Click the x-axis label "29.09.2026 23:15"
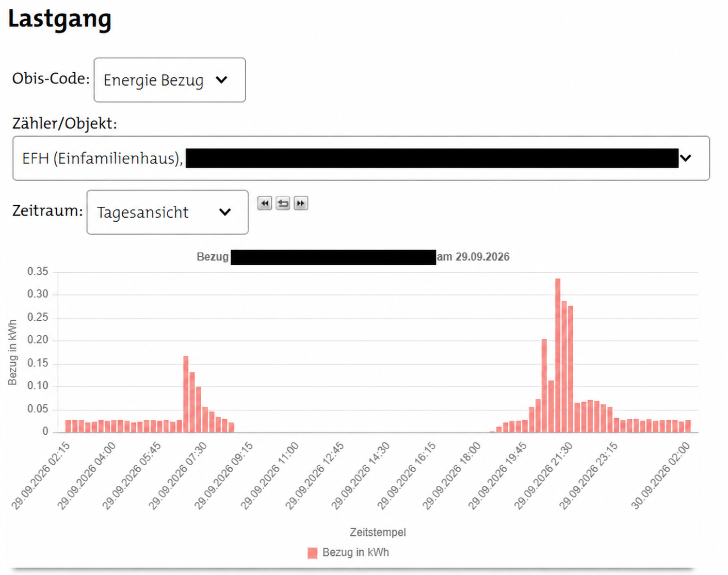This screenshot has height=575, width=728. click(589, 475)
